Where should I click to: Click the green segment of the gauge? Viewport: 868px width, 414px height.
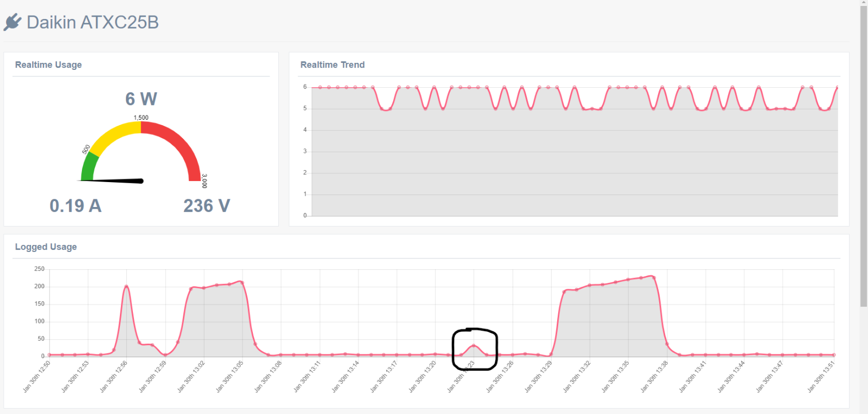point(88,167)
